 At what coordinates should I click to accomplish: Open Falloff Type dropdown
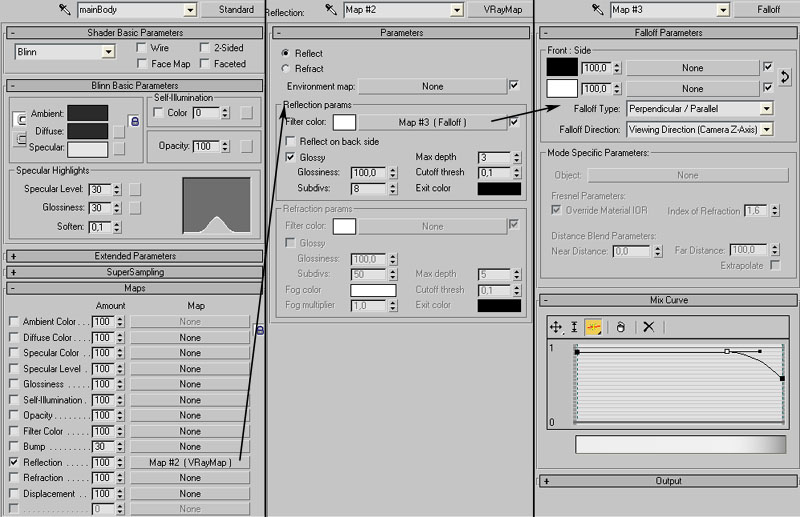[x=766, y=109]
